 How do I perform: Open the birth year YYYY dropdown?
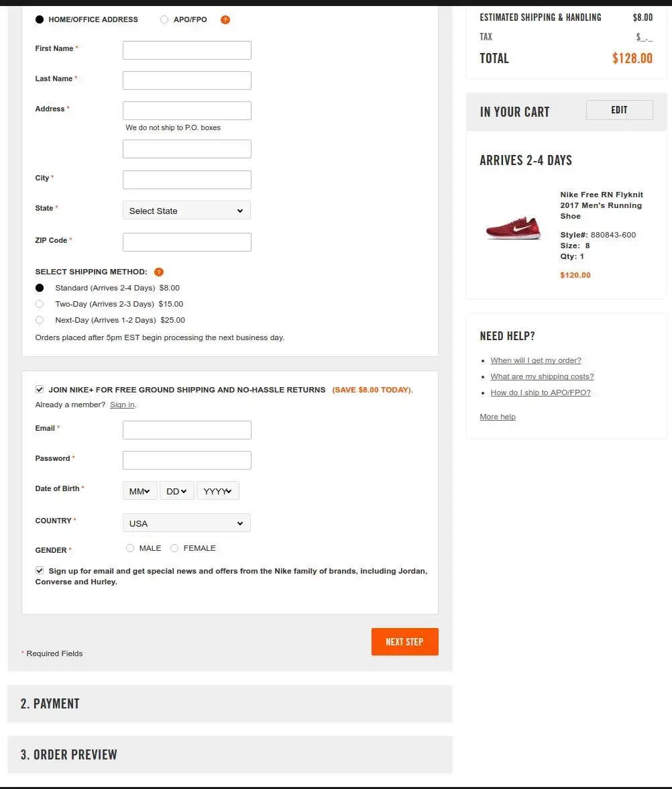[217, 491]
